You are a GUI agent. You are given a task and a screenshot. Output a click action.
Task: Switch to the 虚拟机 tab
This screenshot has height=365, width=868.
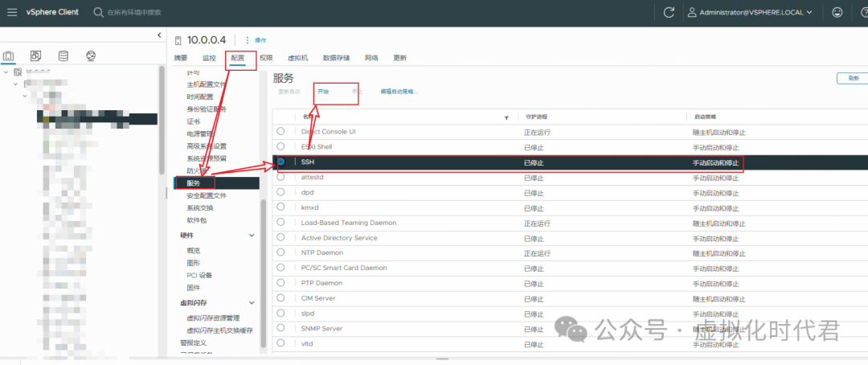coord(298,58)
